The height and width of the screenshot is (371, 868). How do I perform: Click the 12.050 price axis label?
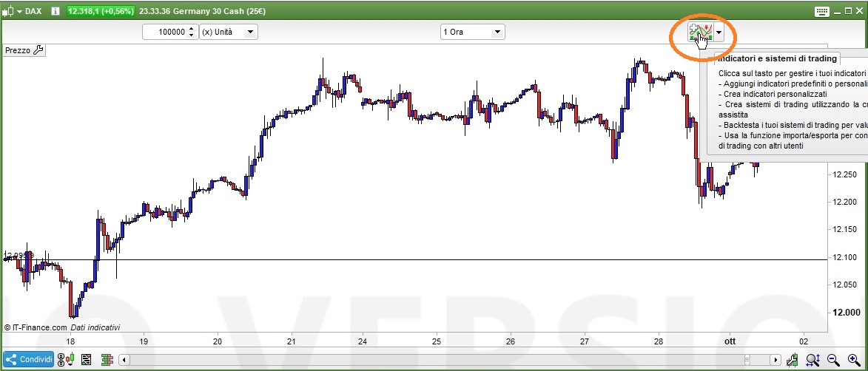point(844,285)
